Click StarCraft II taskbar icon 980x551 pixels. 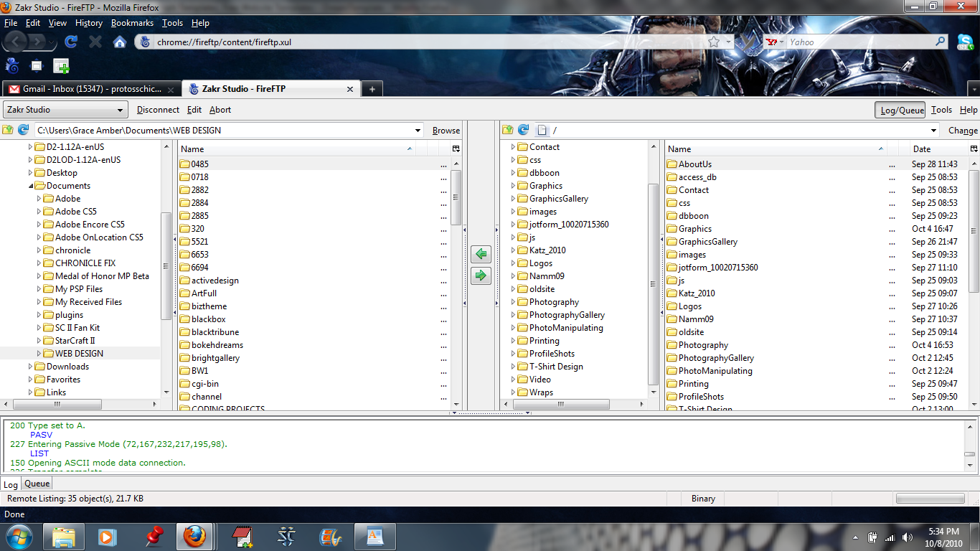click(286, 536)
